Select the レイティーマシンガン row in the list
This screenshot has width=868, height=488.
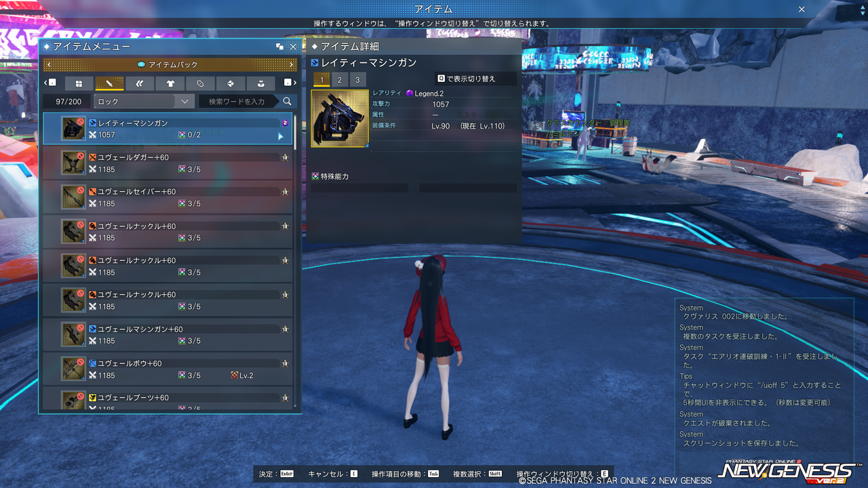coord(168,129)
